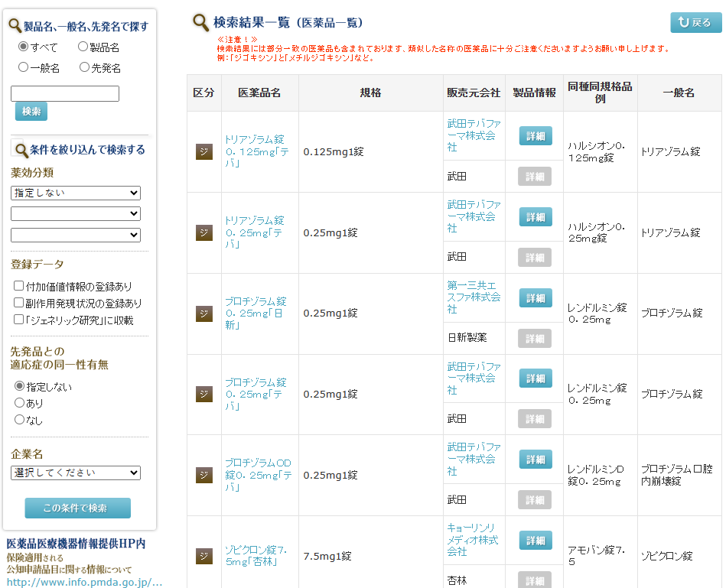
Task: Click the 区分 column header
Action: pos(203,93)
